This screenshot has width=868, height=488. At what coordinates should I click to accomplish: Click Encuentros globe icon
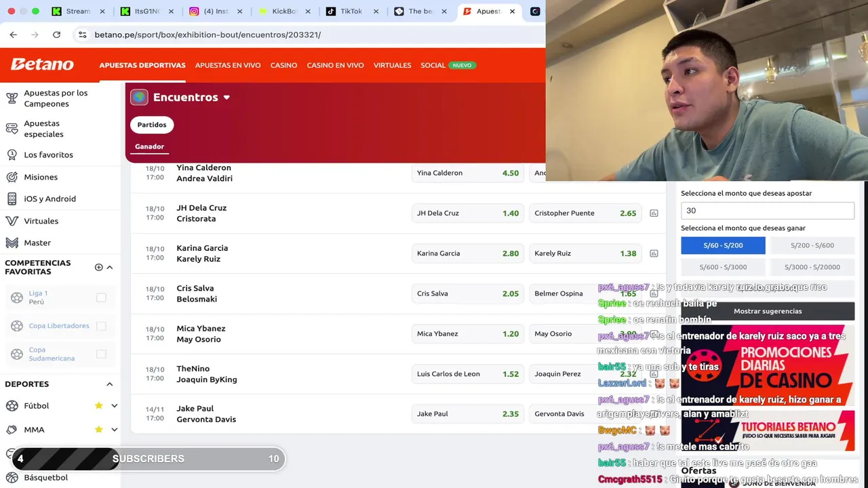tap(139, 97)
